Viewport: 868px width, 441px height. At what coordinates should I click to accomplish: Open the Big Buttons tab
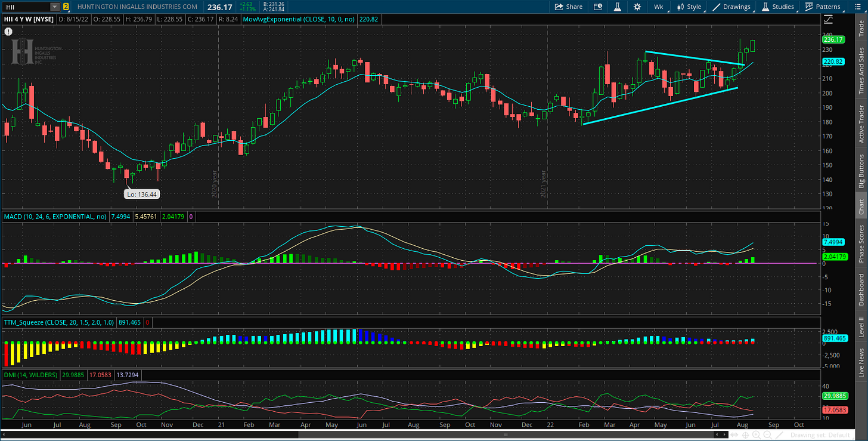(x=861, y=171)
